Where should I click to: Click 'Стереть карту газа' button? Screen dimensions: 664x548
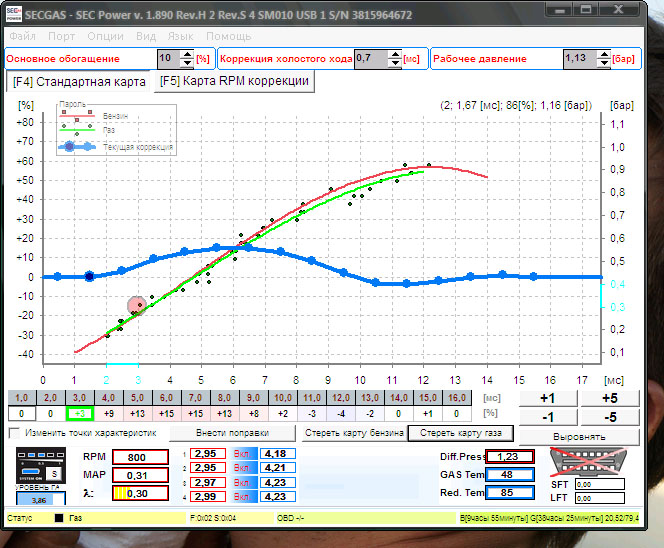point(461,433)
